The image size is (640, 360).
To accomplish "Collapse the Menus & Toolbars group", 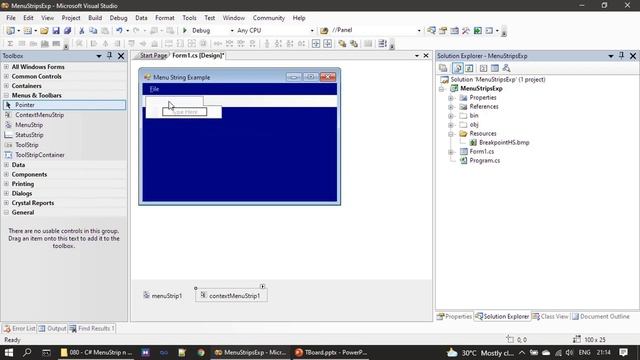I will pos(6,95).
